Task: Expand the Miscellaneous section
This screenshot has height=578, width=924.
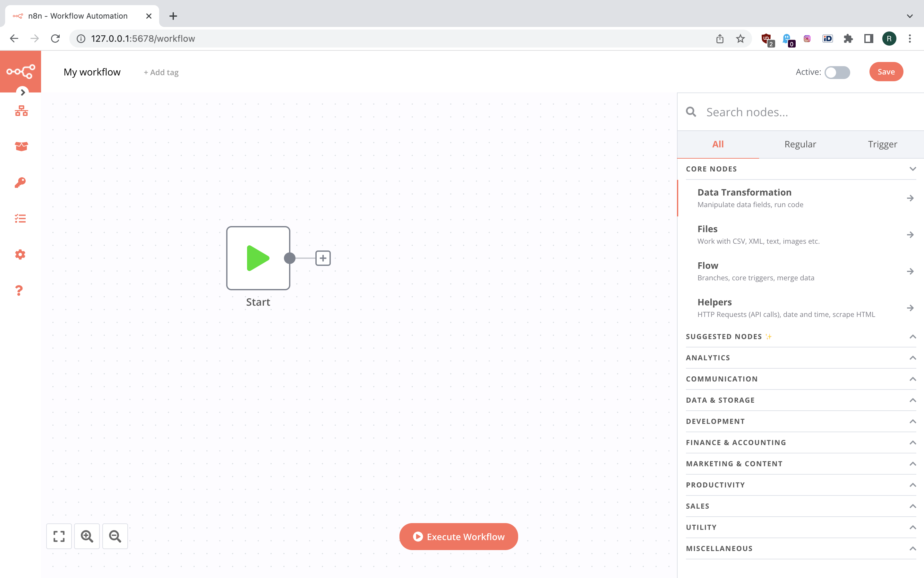Action: click(801, 548)
